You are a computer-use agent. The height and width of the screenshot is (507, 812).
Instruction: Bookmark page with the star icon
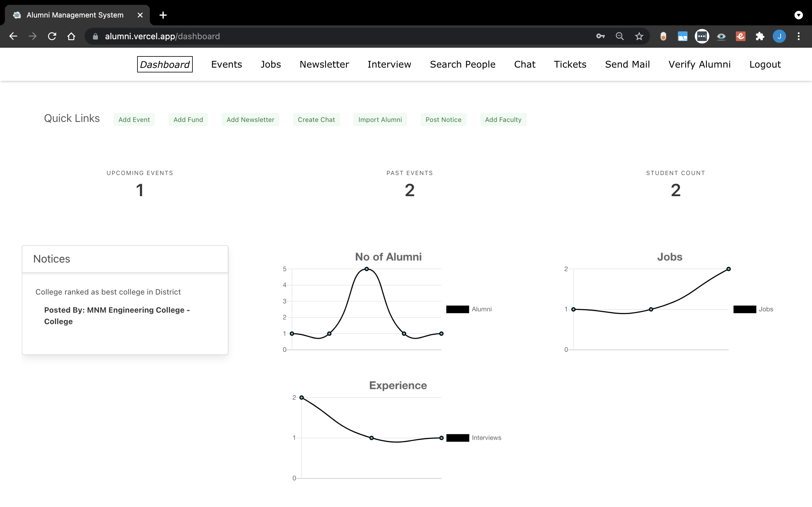(639, 36)
